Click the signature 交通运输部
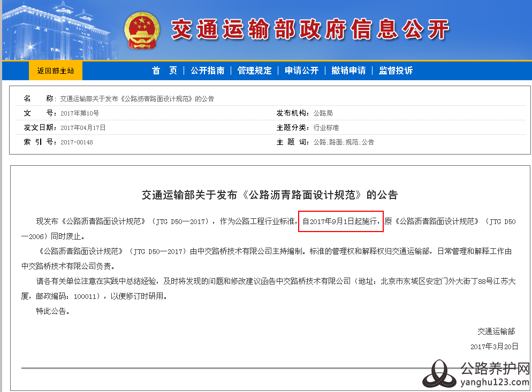This screenshot has width=532, height=392. [496, 331]
